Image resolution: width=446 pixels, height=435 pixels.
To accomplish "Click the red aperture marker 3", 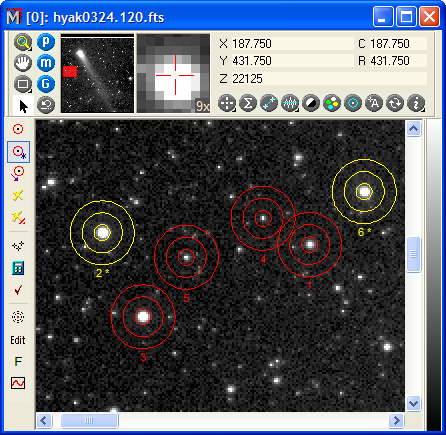I will pyautogui.click(x=143, y=317).
